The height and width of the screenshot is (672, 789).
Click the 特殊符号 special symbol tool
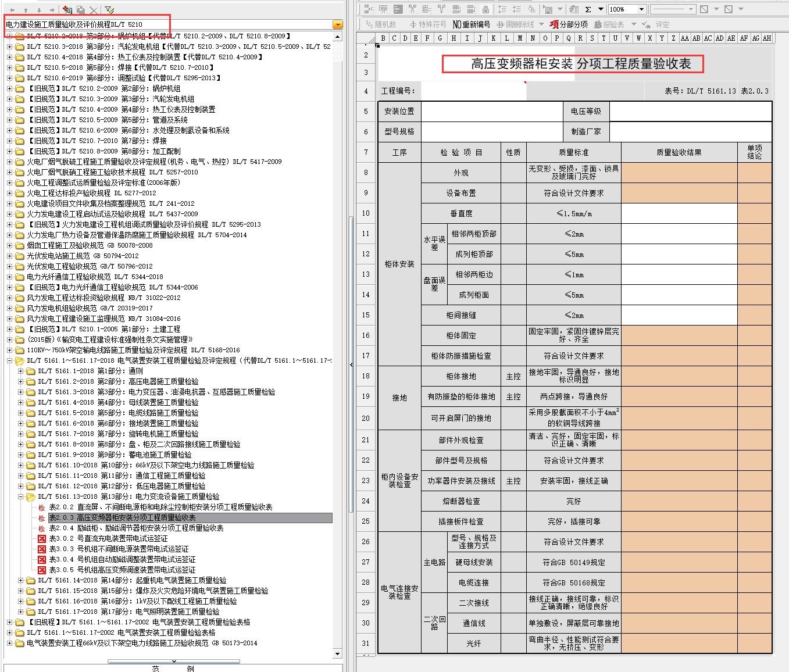(x=429, y=24)
